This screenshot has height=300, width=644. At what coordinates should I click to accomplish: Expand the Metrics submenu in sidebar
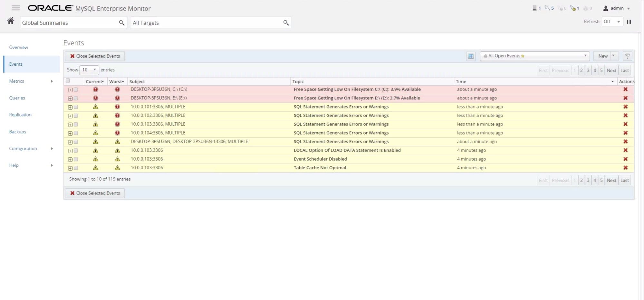click(x=52, y=81)
